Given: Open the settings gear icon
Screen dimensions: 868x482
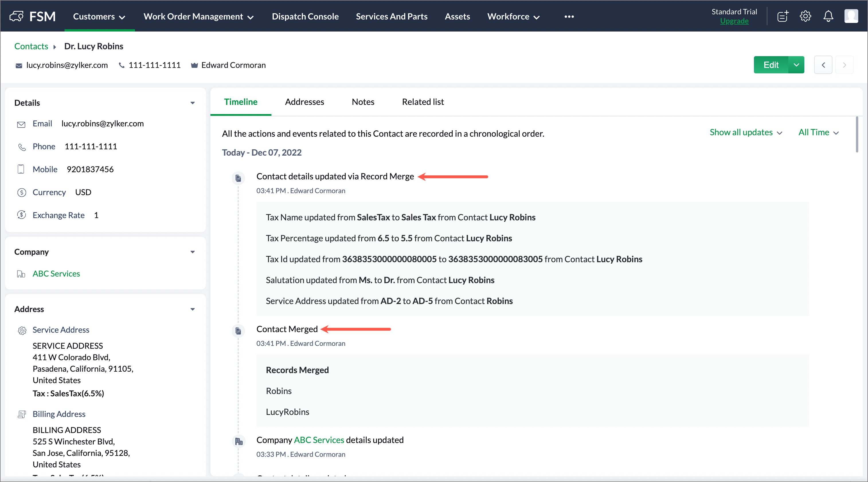Looking at the screenshot, I should click(805, 16).
